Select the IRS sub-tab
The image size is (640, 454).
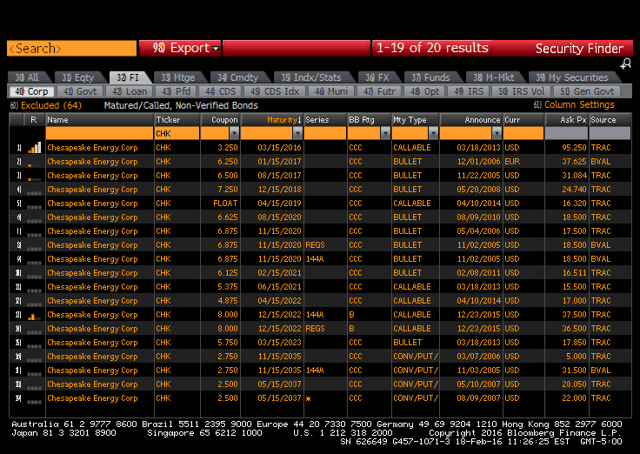click(469, 91)
